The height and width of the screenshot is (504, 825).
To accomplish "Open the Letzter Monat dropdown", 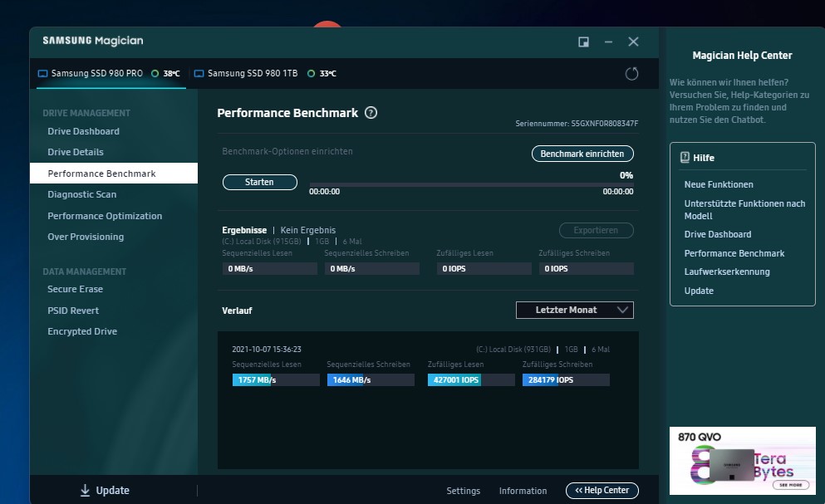I will pyautogui.click(x=574, y=310).
